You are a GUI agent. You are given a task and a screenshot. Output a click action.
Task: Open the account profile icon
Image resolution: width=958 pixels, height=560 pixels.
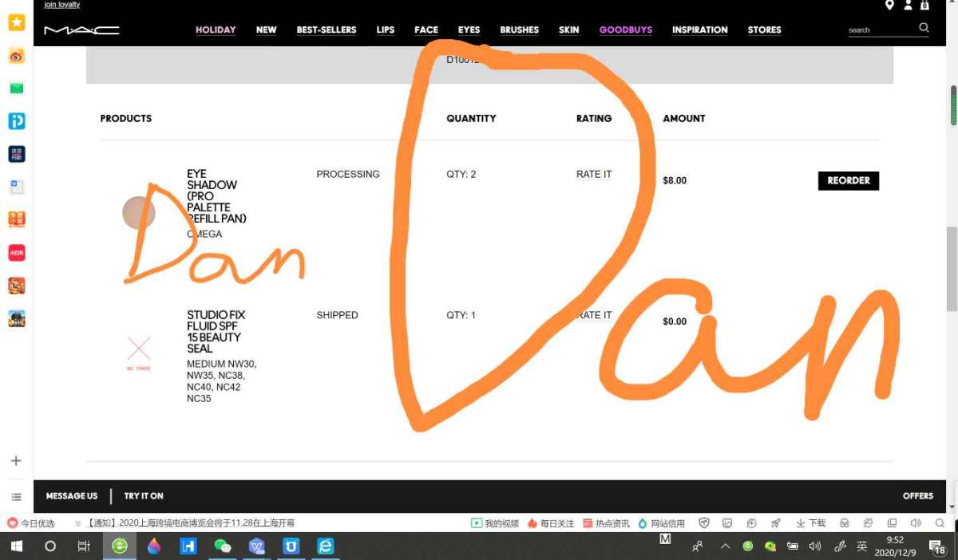[x=908, y=6]
